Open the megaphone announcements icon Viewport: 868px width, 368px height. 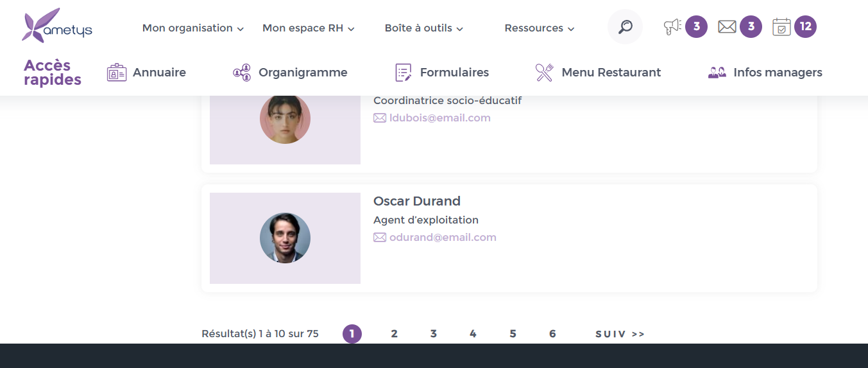coord(672,27)
